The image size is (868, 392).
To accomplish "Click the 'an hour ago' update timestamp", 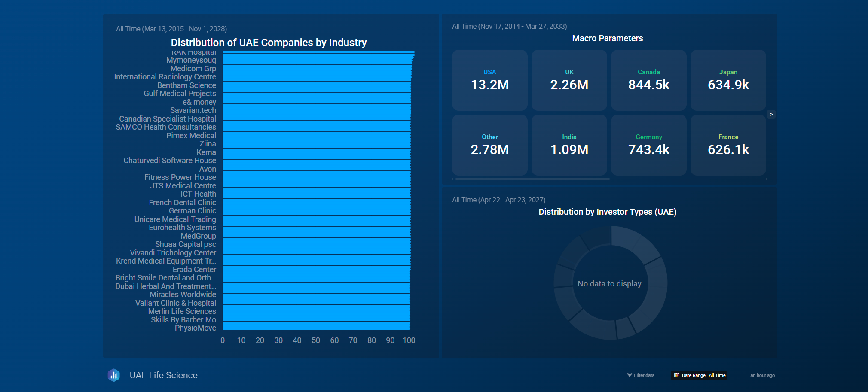I will click(762, 375).
